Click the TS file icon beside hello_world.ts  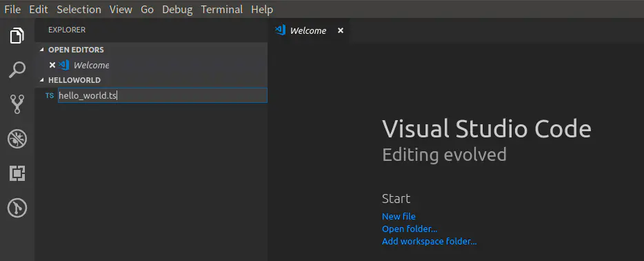pos(50,96)
